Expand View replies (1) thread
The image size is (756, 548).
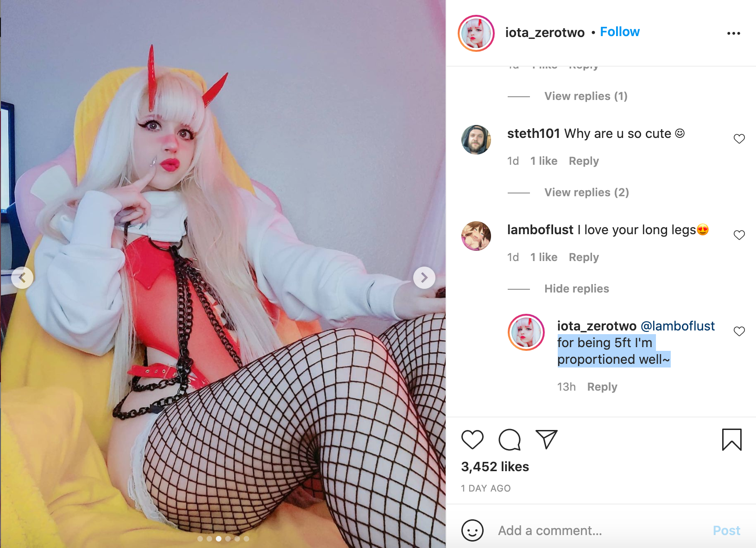586,96
